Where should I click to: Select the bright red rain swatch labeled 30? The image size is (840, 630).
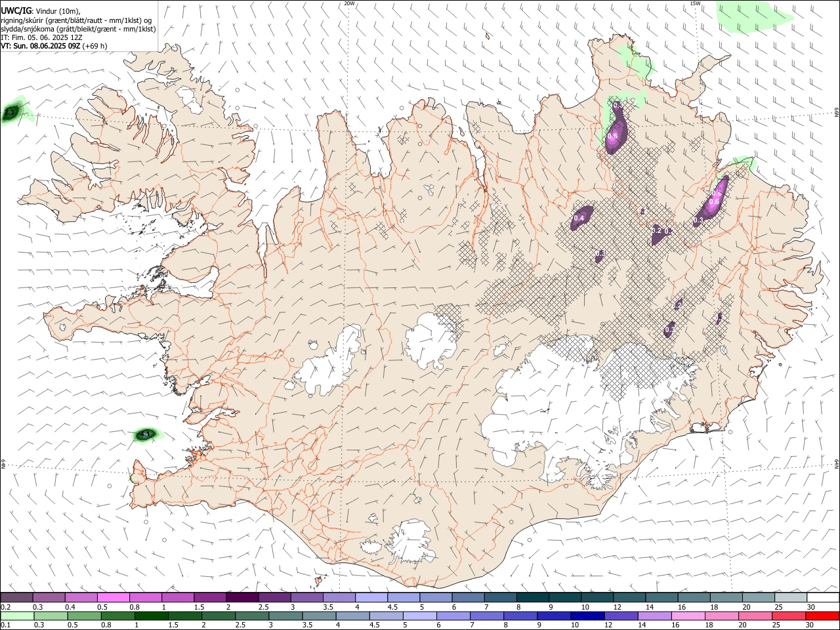coord(823,616)
